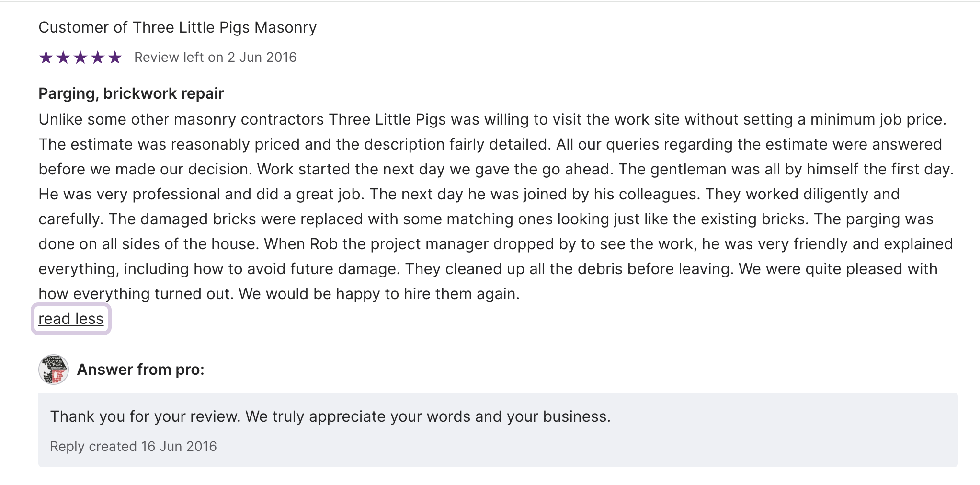
Task: Click the "Answer from pro:" heading
Action: [x=140, y=370]
